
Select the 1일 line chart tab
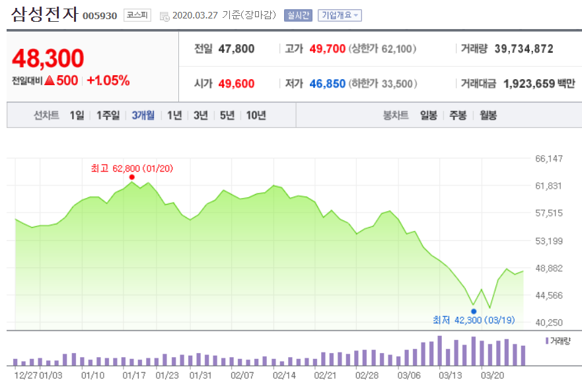pos(77,115)
